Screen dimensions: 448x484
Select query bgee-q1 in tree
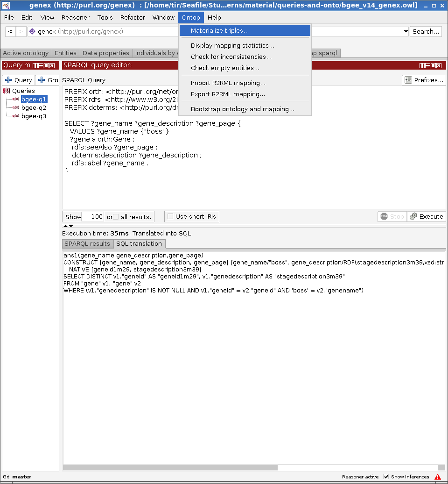click(x=34, y=99)
